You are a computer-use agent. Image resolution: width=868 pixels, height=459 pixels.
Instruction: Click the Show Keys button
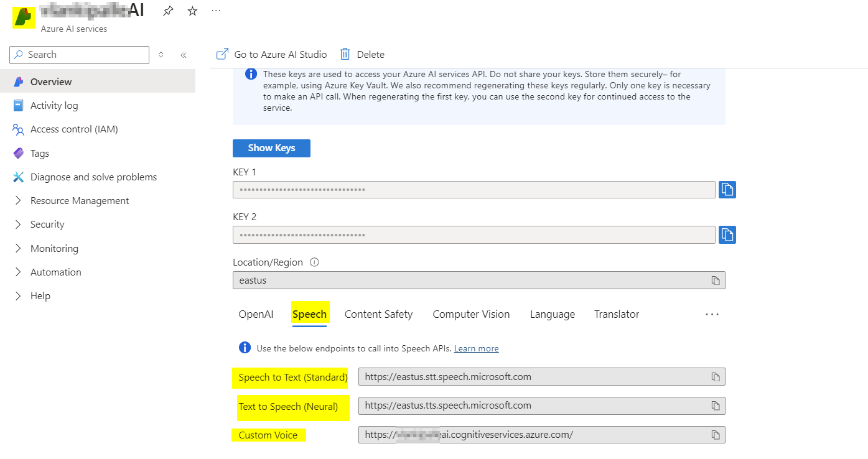click(271, 148)
